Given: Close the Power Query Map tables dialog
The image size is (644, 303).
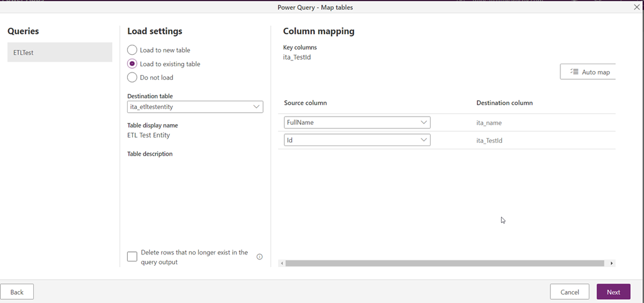Looking at the screenshot, I should point(636,7).
